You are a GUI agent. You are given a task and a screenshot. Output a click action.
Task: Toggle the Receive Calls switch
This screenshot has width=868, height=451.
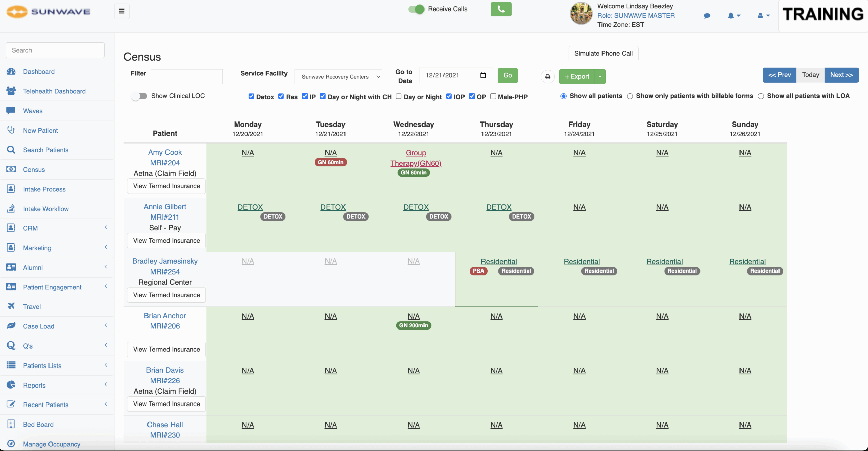click(416, 9)
